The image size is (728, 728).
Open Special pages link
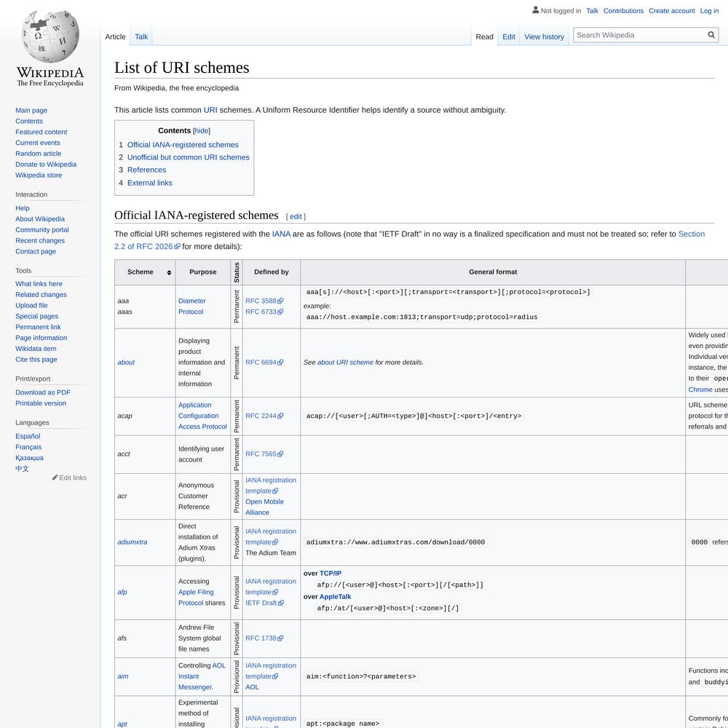click(36, 316)
